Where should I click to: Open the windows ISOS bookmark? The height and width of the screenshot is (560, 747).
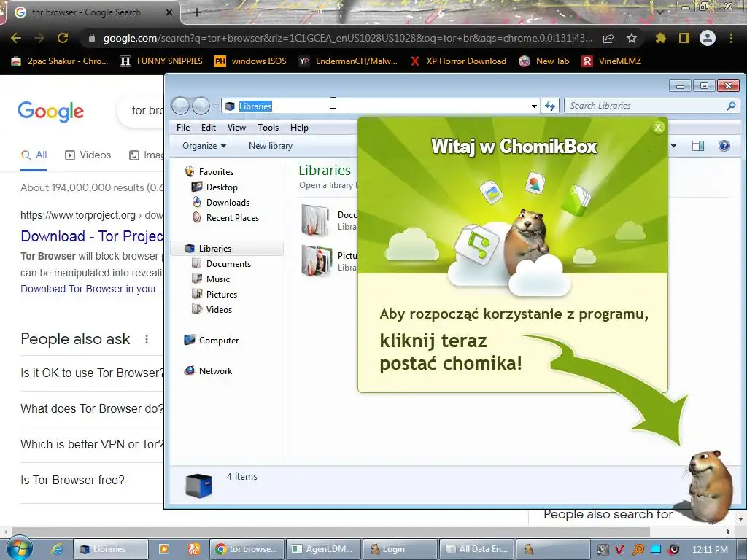tap(251, 61)
